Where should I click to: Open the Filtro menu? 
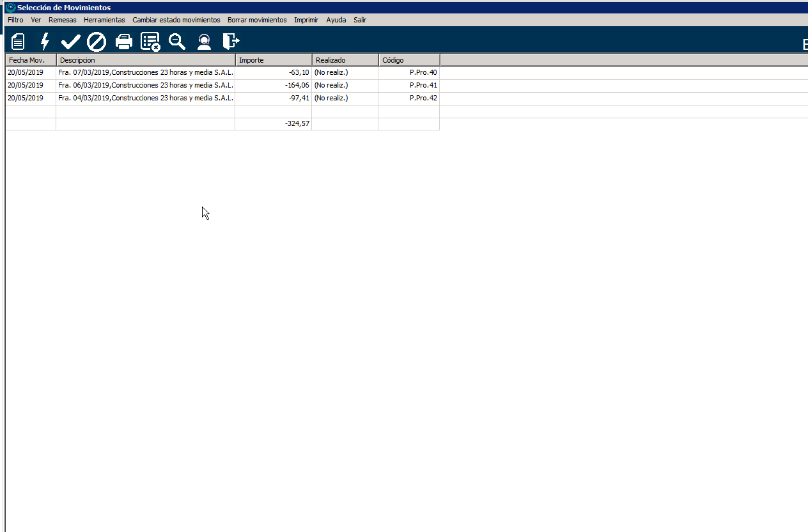point(15,20)
